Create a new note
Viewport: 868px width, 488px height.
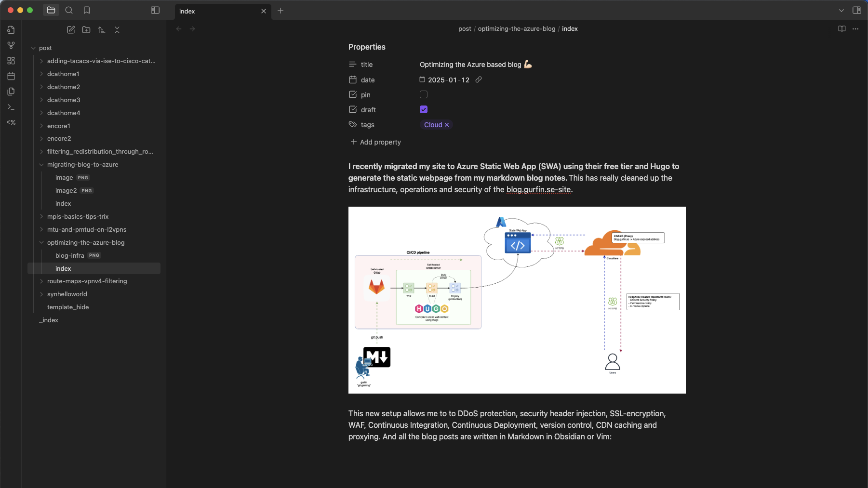(71, 30)
